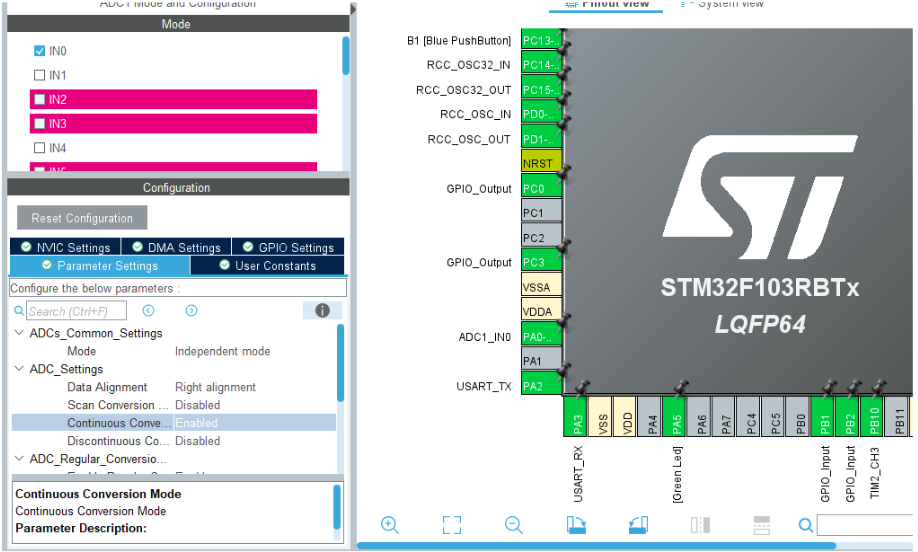This screenshot has width=918, height=552.
Task: Collapse the ADCs_Common_Settings group
Action: point(19,332)
